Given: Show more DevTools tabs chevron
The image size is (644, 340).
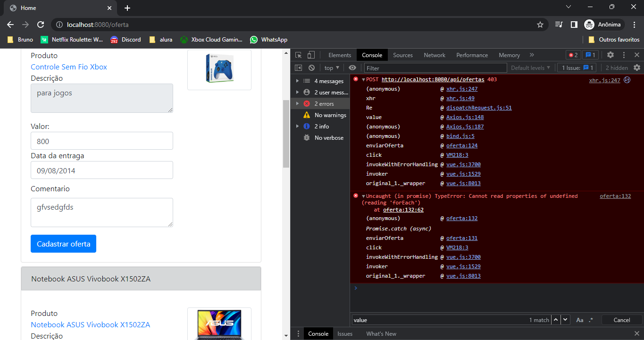Looking at the screenshot, I should [532, 55].
